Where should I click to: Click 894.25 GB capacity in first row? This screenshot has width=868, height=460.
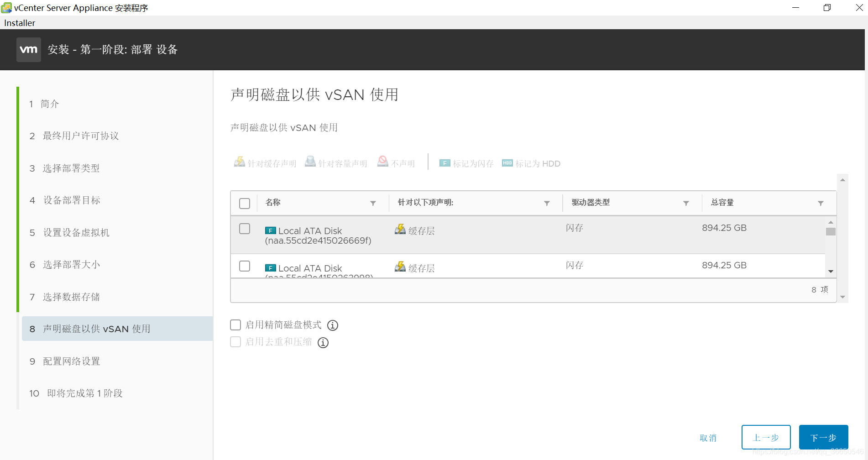724,228
